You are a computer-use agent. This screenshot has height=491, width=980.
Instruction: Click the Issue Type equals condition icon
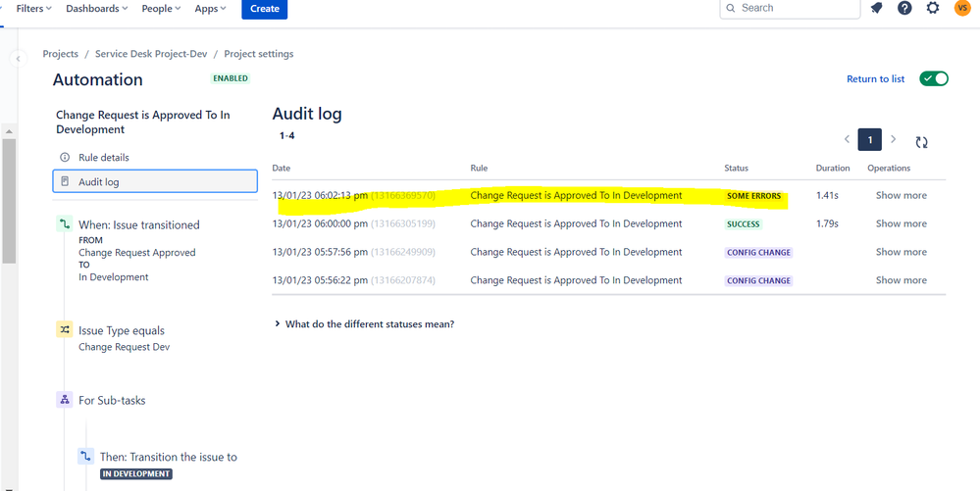click(x=65, y=330)
